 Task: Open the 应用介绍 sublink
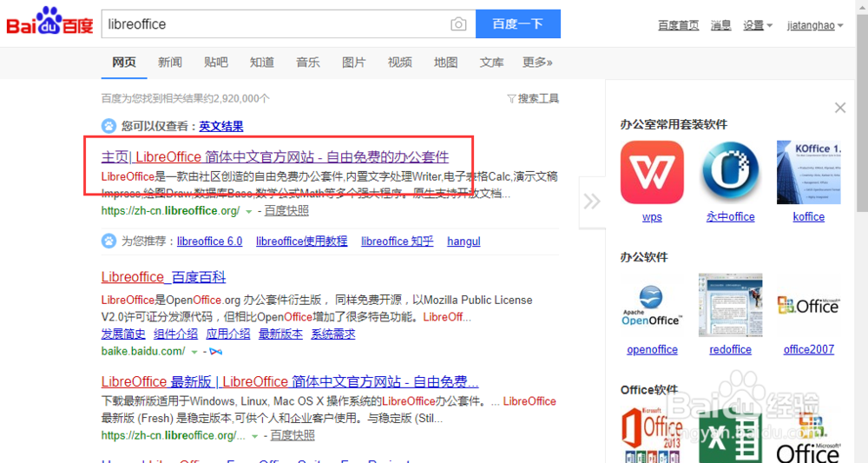(x=228, y=334)
